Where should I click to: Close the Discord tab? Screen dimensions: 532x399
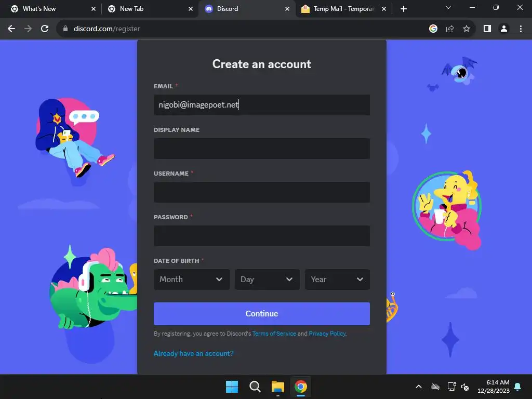point(287,9)
